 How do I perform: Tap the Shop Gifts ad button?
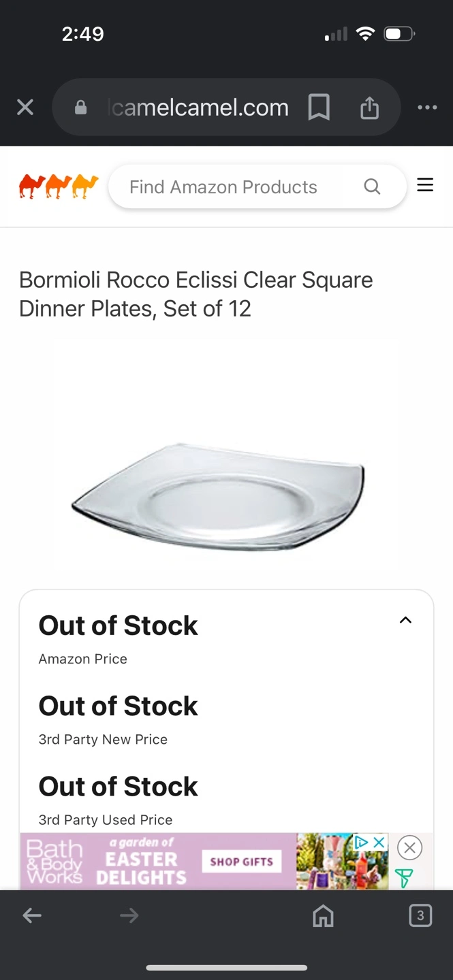point(241,861)
